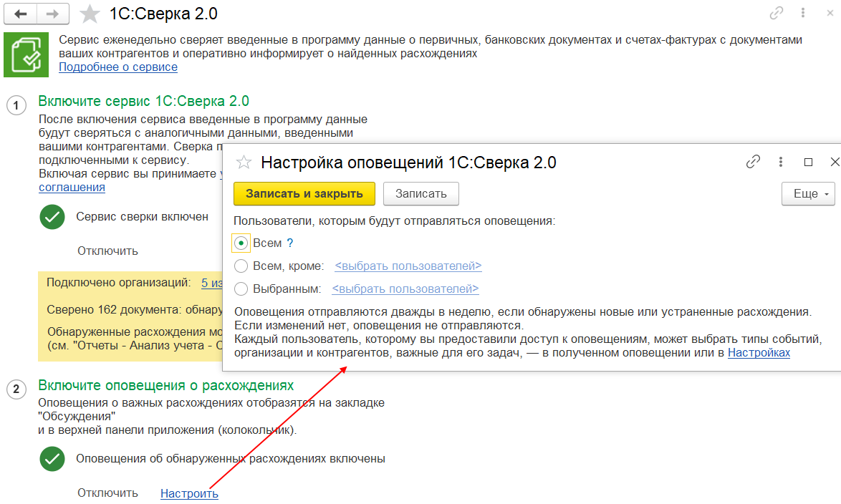The image size is (841, 504).
Task: Click green checkmark next to Сервис сверки включен
Action: pyautogui.click(x=52, y=217)
